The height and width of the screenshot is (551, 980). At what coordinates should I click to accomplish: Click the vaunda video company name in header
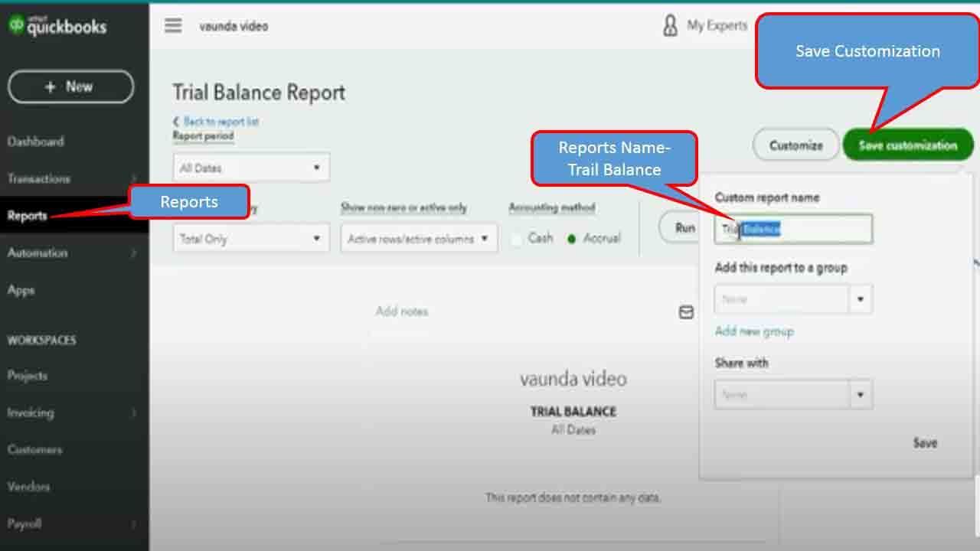pyautogui.click(x=234, y=26)
